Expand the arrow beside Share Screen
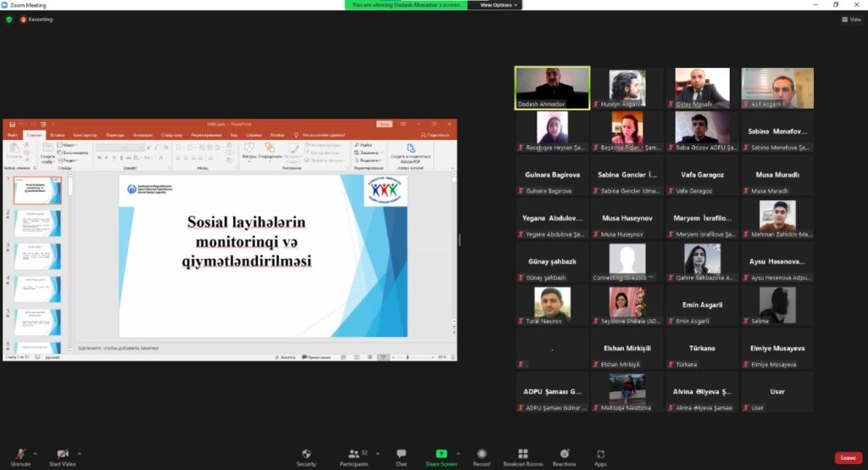The image size is (868, 470). 459,453
